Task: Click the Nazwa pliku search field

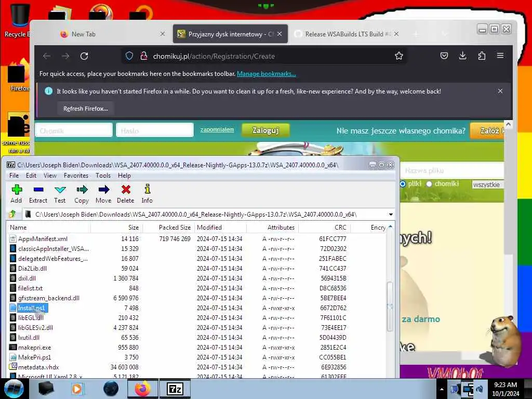Action: click(452, 170)
